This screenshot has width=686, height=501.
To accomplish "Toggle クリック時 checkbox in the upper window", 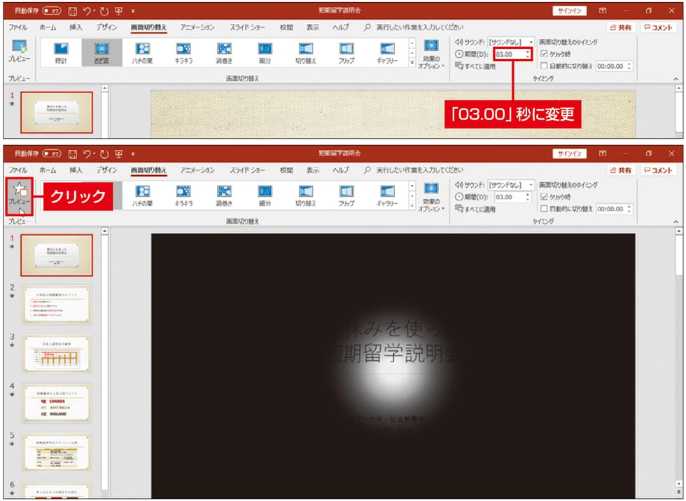I will [543, 53].
